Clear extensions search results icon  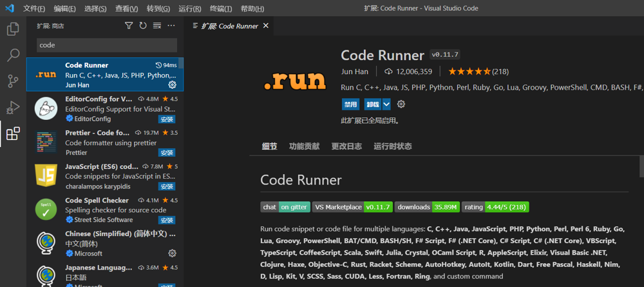(157, 26)
